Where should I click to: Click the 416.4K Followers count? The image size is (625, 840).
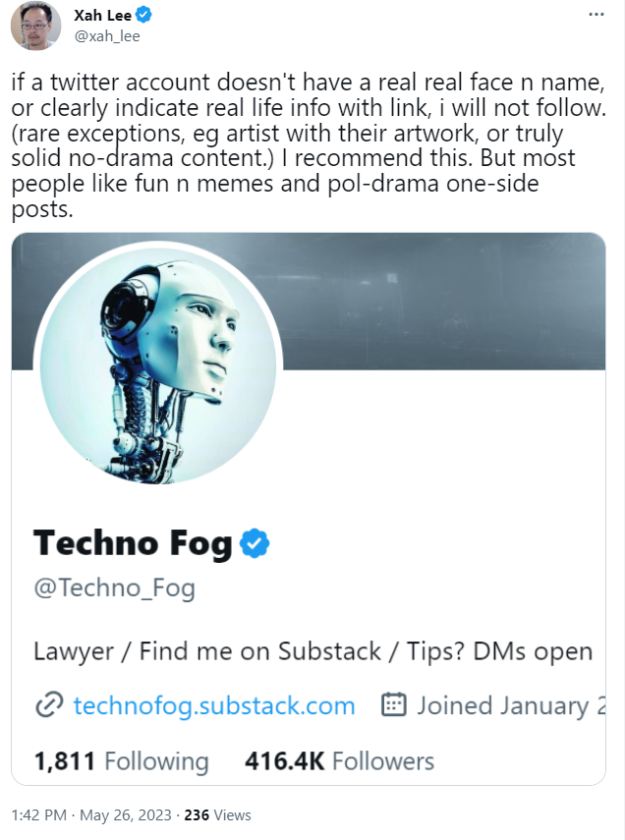338,761
